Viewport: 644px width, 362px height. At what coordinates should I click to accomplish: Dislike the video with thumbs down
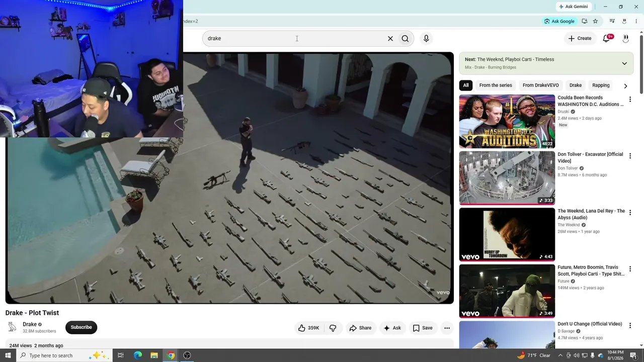[333, 328]
